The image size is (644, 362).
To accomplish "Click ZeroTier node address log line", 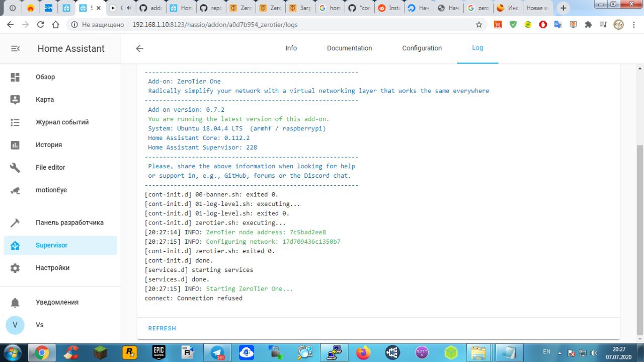I will pos(235,232).
